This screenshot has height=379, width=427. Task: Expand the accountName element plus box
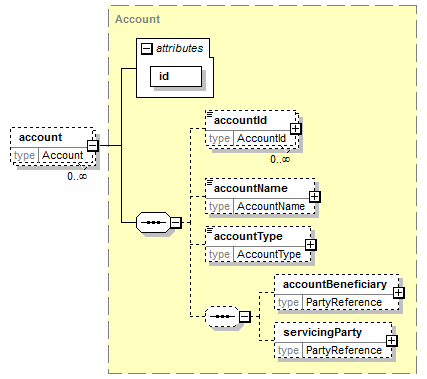coord(315,197)
